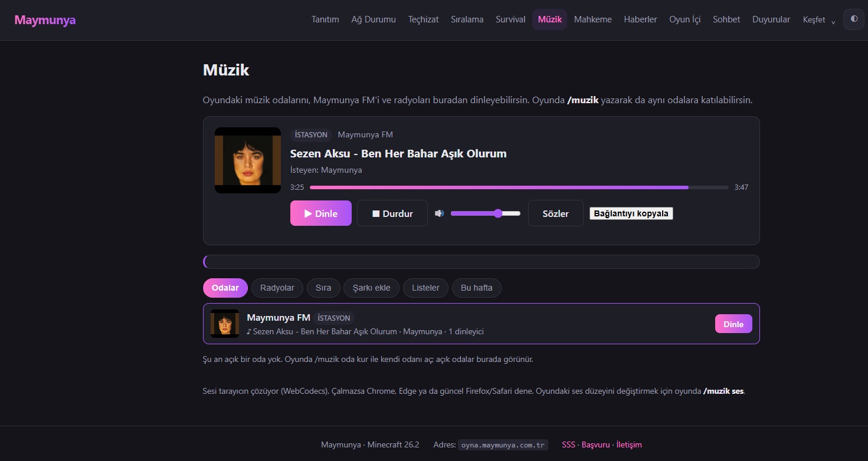This screenshot has height=461, width=868.
Task: Mute the volume speaker icon
Action: click(x=439, y=213)
